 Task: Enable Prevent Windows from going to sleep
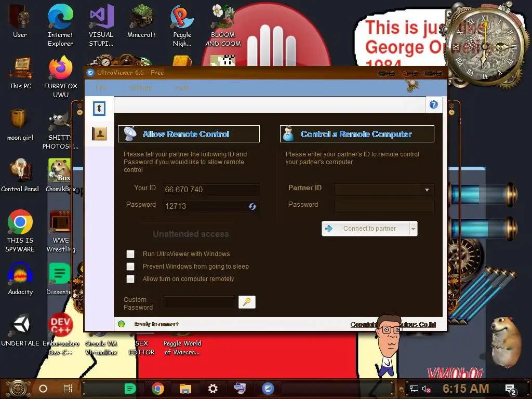pyautogui.click(x=130, y=267)
